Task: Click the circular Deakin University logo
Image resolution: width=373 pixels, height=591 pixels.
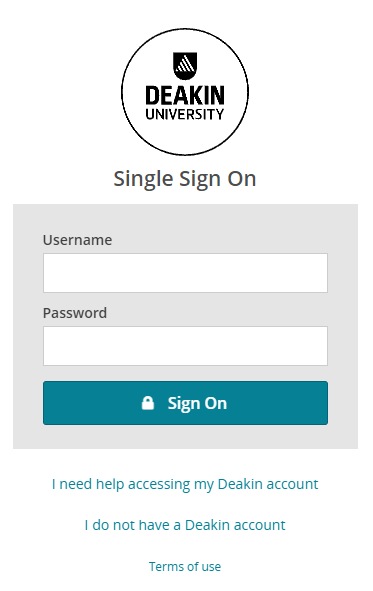Action: point(185,92)
